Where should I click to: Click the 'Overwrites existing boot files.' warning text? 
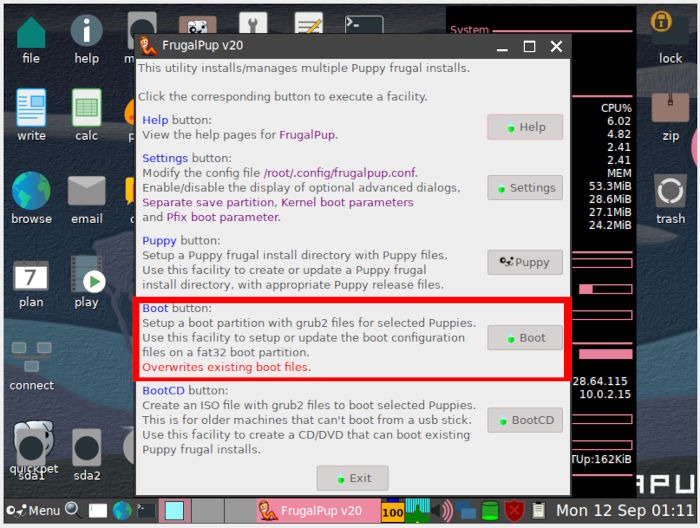point(226,367)
